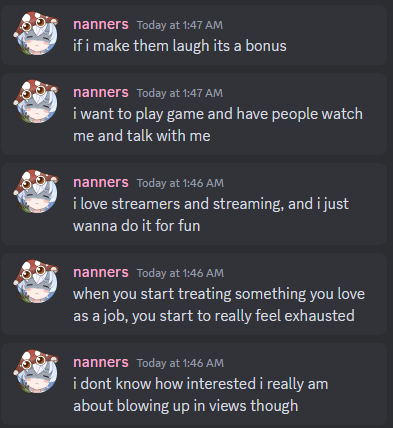The height and width of the screenshot is (428, 393).
Task: Click nanners' avatar beside 'if i make them laugh' message
Action: (36, 33)
